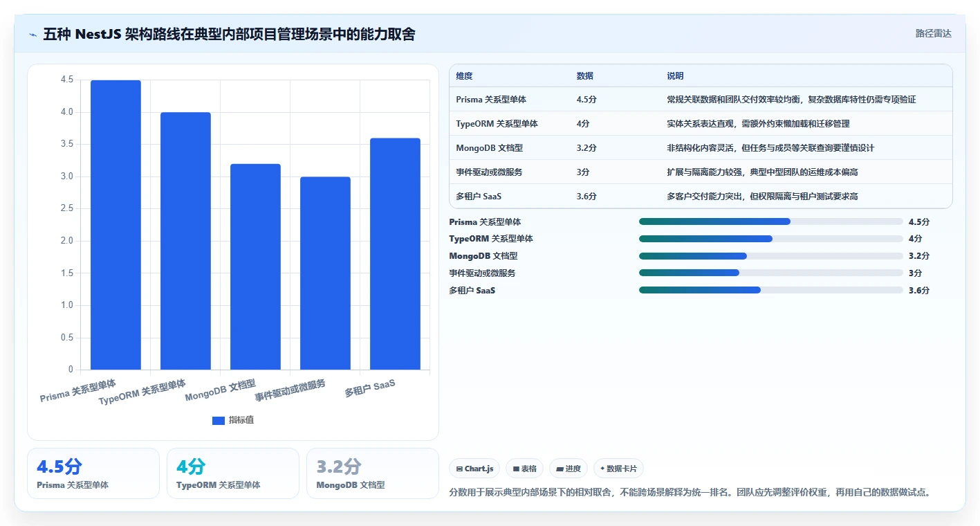The width and height of the screenshot is (980, 526).
Task: Open the 4.5分 Prisma 关系型单体 data card
Action: 93,473
